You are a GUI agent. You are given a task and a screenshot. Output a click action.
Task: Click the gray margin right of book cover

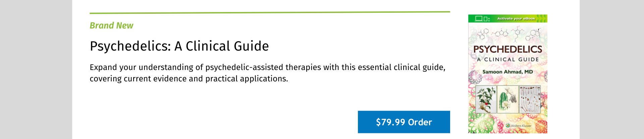[611, 69]
